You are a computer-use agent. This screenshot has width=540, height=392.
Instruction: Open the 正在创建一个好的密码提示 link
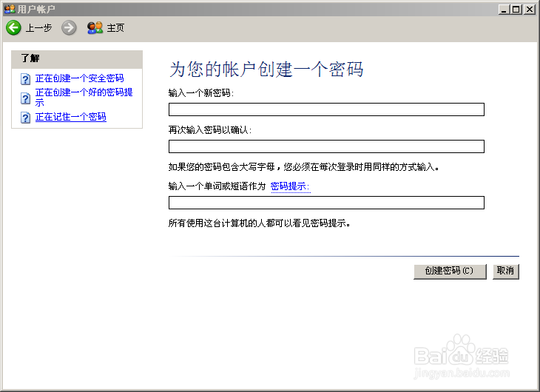84,97
